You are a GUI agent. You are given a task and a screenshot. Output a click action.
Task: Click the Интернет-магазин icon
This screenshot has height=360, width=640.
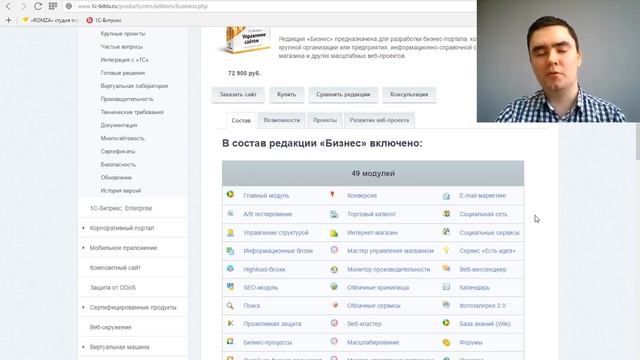pos(334,233)
